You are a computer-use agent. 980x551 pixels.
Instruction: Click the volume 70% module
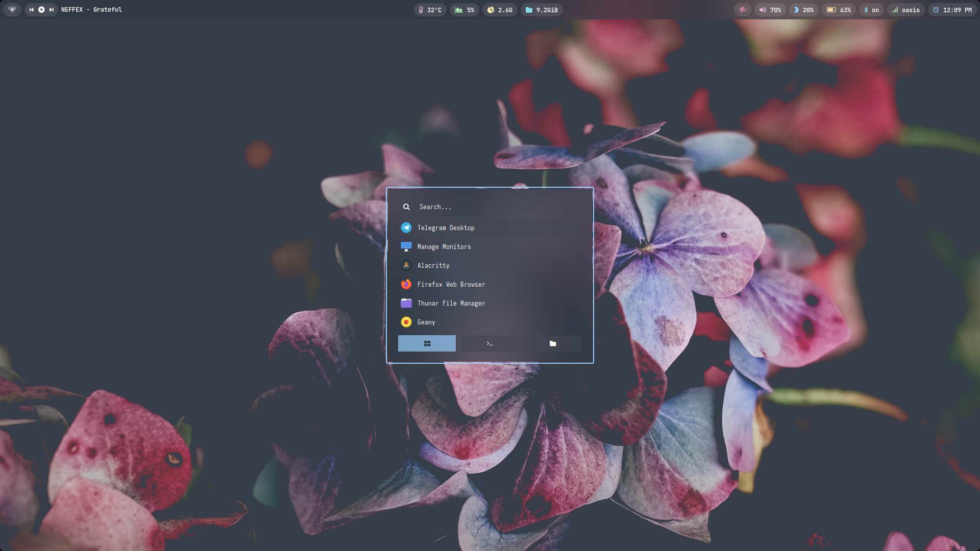pyautogui.click(x=770, y=10)
